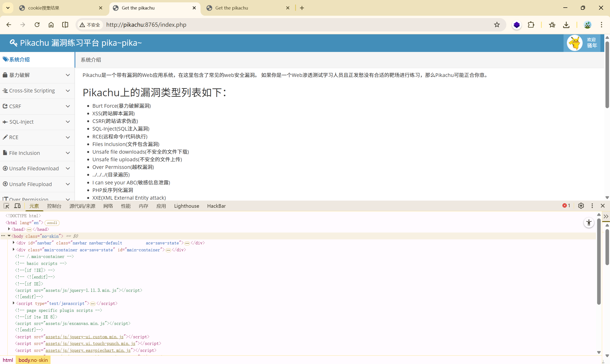Toggle device toolbar emulation icon
610x364 pixels.
tap(17, 206)
